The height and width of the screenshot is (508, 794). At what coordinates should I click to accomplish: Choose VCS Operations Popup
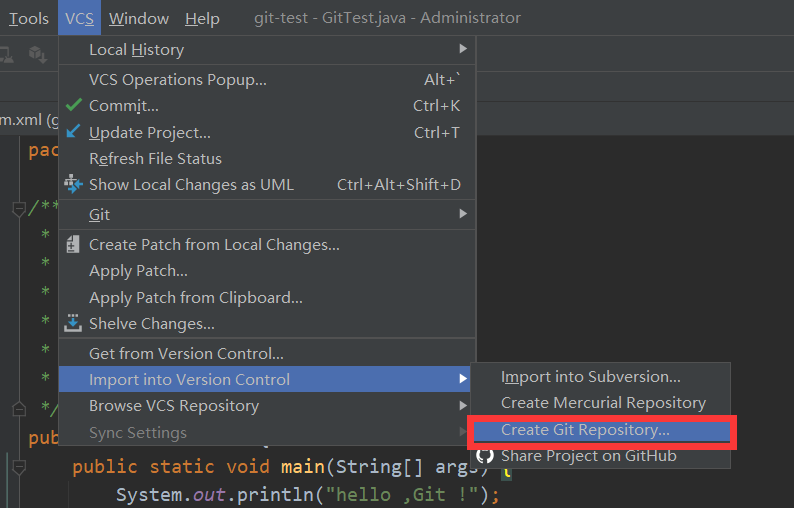(267, 80)
